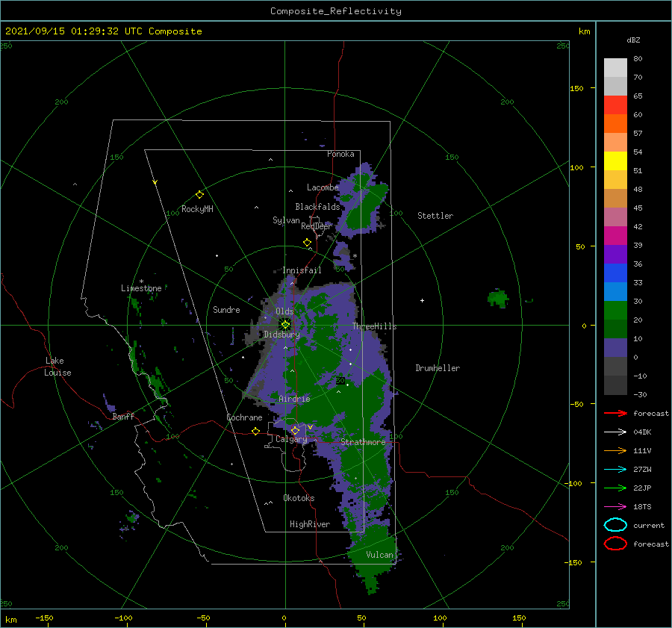
Task: Click the green 22JP arrow legend icon
Action: [615, 488]
